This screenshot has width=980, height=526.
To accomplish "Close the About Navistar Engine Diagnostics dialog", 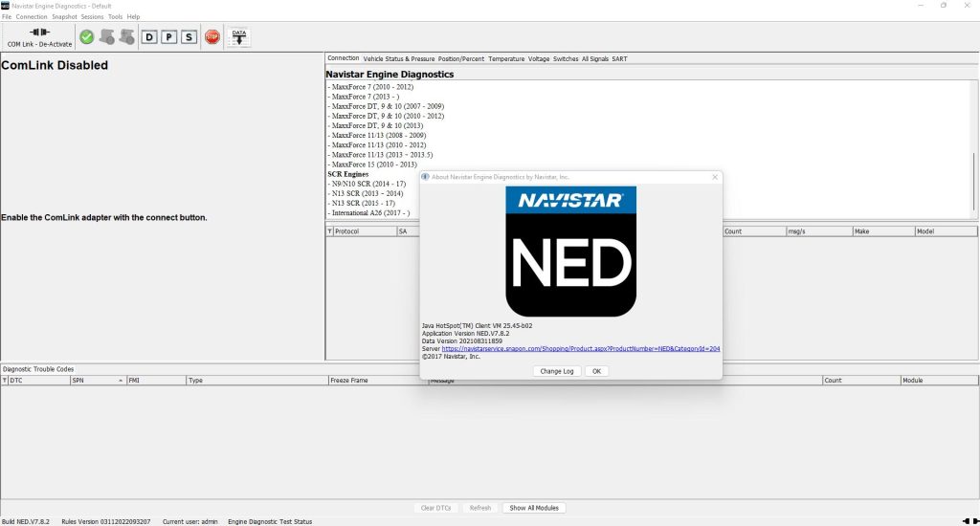I will tap(715, 177).
